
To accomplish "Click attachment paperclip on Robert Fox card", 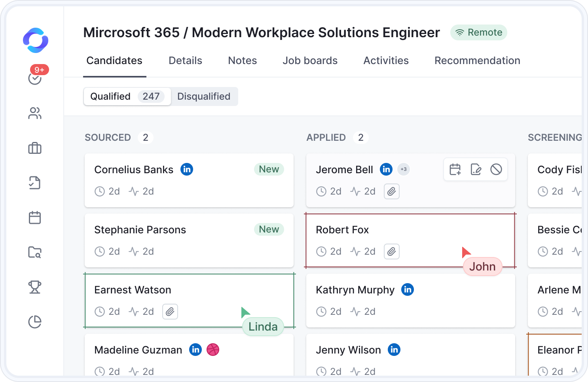I will click(x=392, y=252).
